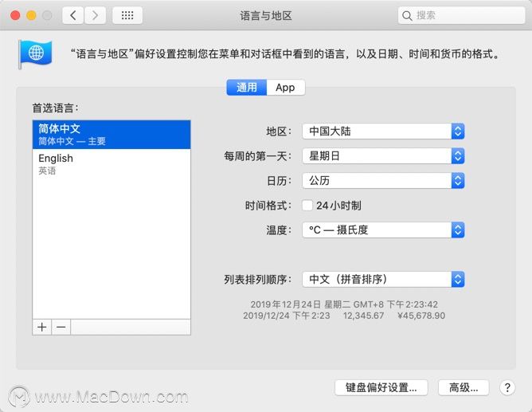532x412 pixels.
Task: Go forward with the right arrow button
Action: pos(95,15)
